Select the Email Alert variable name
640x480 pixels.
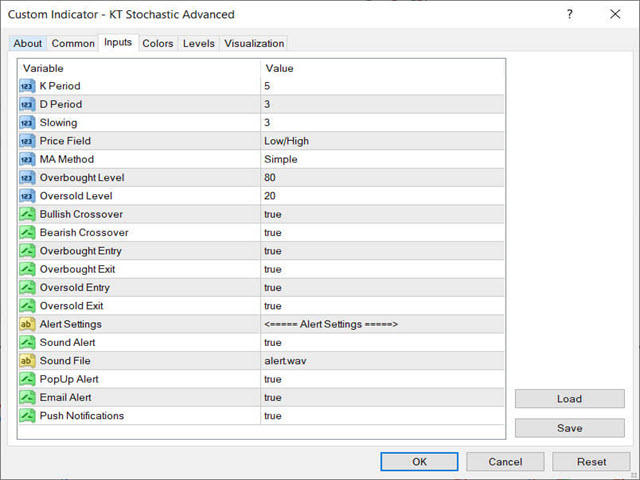point(65,398)
